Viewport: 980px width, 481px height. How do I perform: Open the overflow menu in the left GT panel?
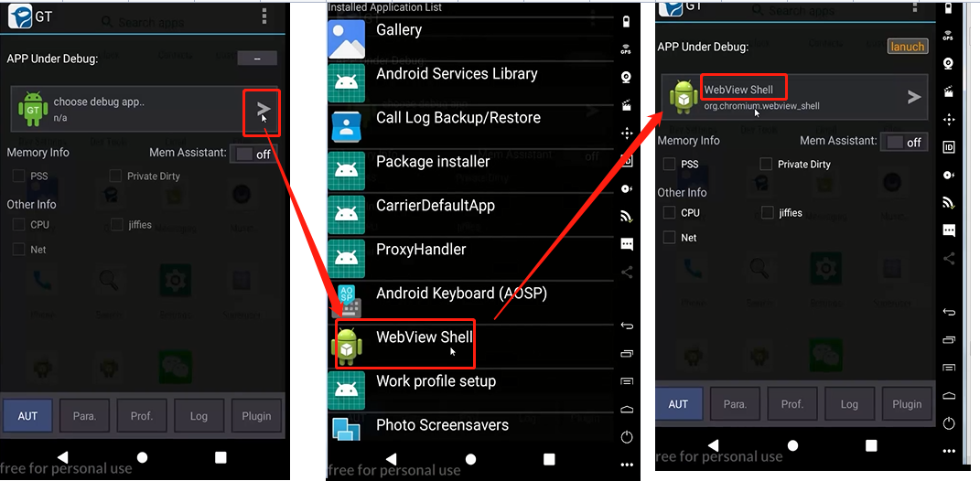265,16
